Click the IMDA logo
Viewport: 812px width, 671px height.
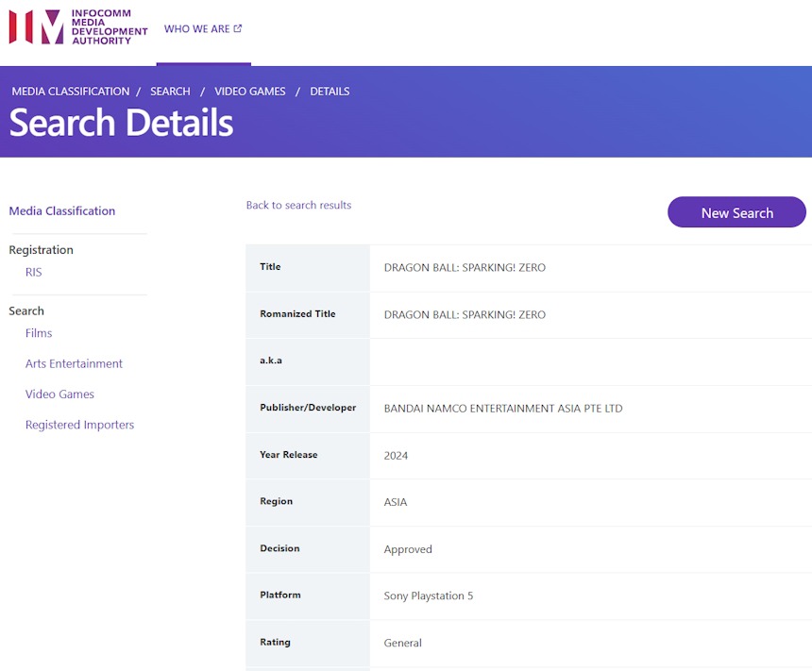click(x=78, y=27)
